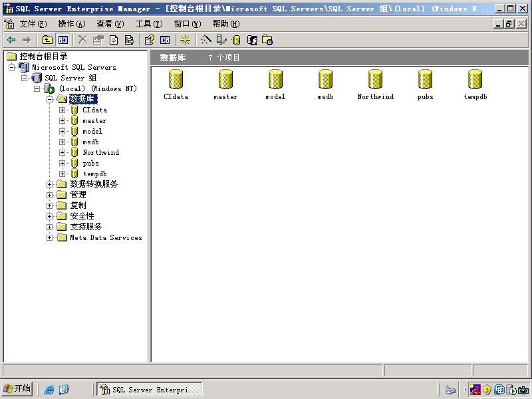Click the SQL Server Service Manager tray icon
The image size is (532, 399).
click(510, 390)
